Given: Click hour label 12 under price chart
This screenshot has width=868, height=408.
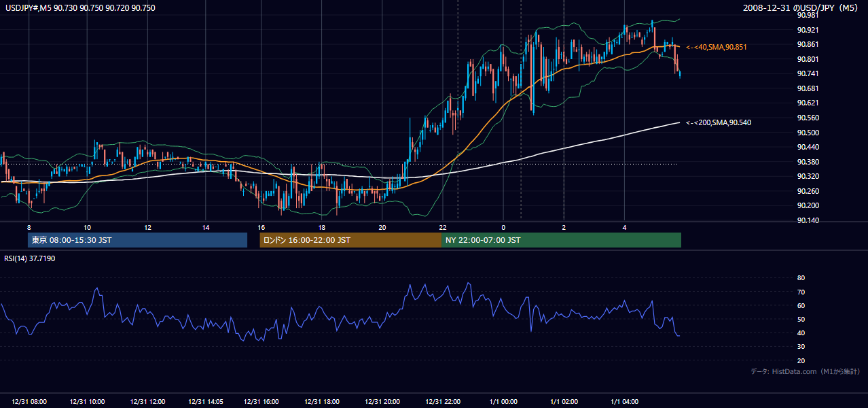Looking at the screenshot, I should click(x=147, y=227).
